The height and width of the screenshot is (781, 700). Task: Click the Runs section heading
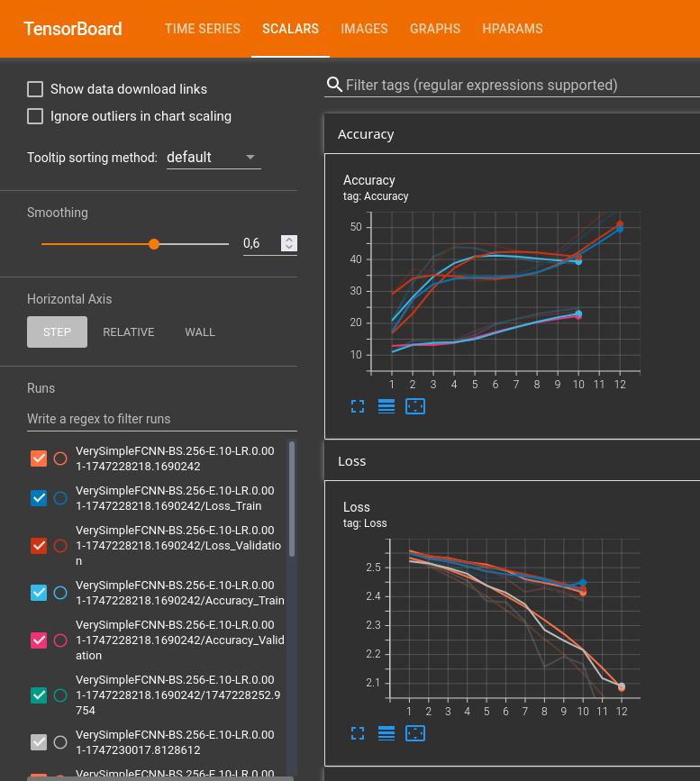pyautogui.click(x=41, y=388)
